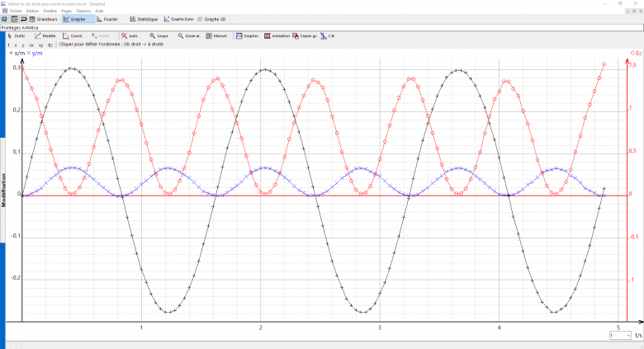Click Copier gr. to copy the graph
Screen dimensions: 644x349
point(305,36)
